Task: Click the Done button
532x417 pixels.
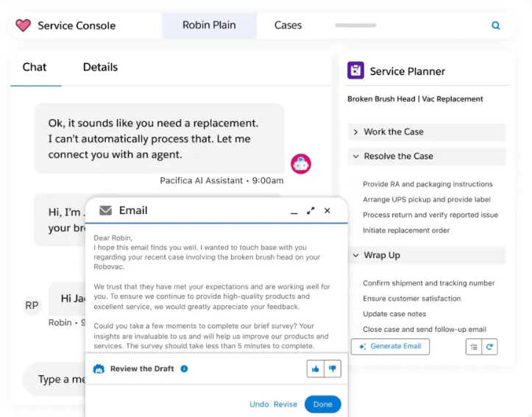Action: (x=323, y=404)
